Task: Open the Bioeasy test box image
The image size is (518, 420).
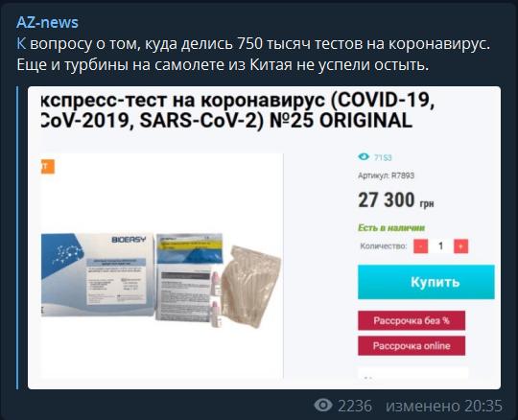Action: pos(98,274)
